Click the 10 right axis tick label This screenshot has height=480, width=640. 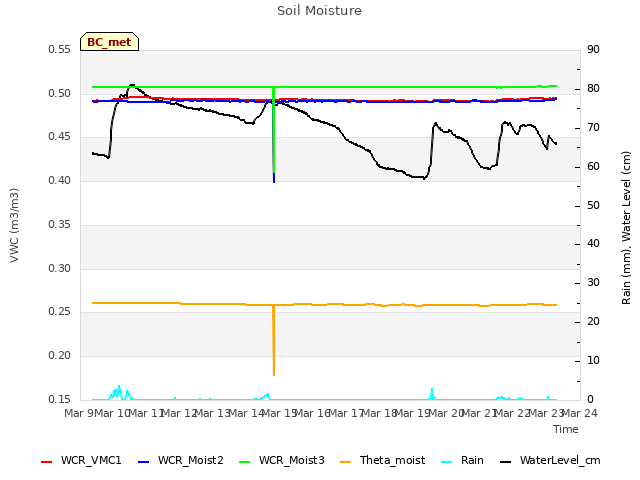pos(593,360)
